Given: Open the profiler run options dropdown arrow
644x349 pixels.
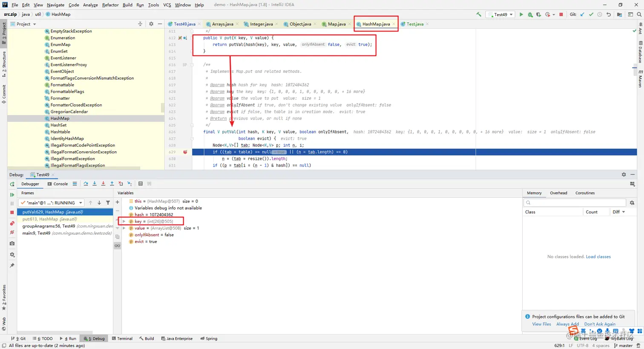Looking at the screenshot, I should point(554,14).
